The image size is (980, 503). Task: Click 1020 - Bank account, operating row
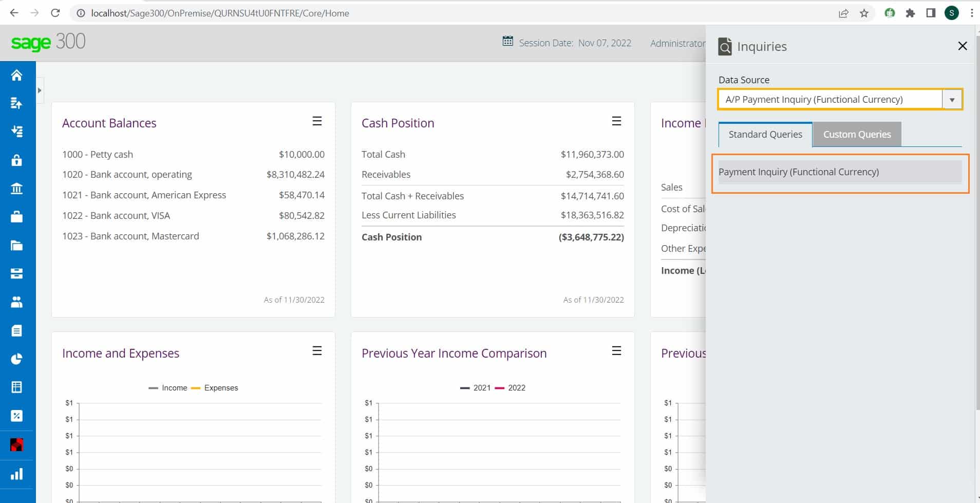click(x=193, y=175)
